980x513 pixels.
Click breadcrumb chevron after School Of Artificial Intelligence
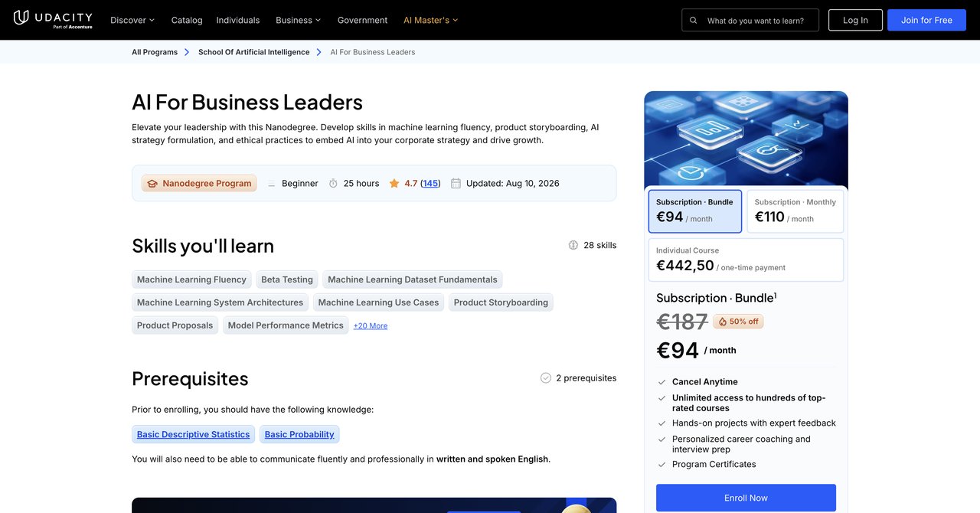pos(319,52)
